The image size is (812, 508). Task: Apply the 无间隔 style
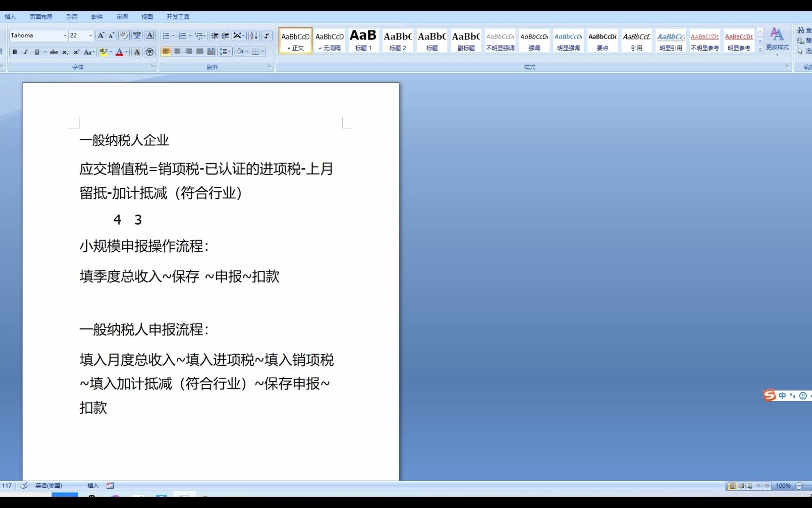pyautogui.click(x=329, y=40)
